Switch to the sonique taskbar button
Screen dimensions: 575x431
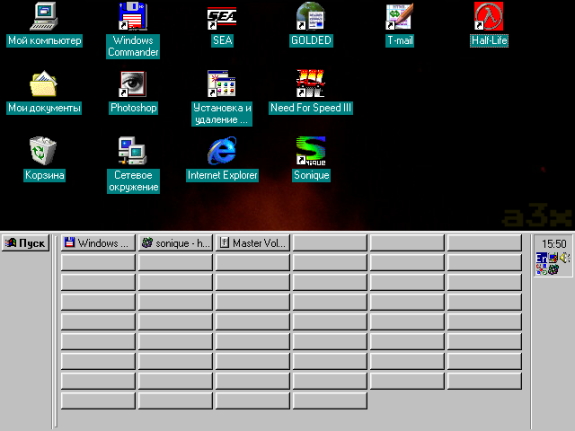pos(176,243)
